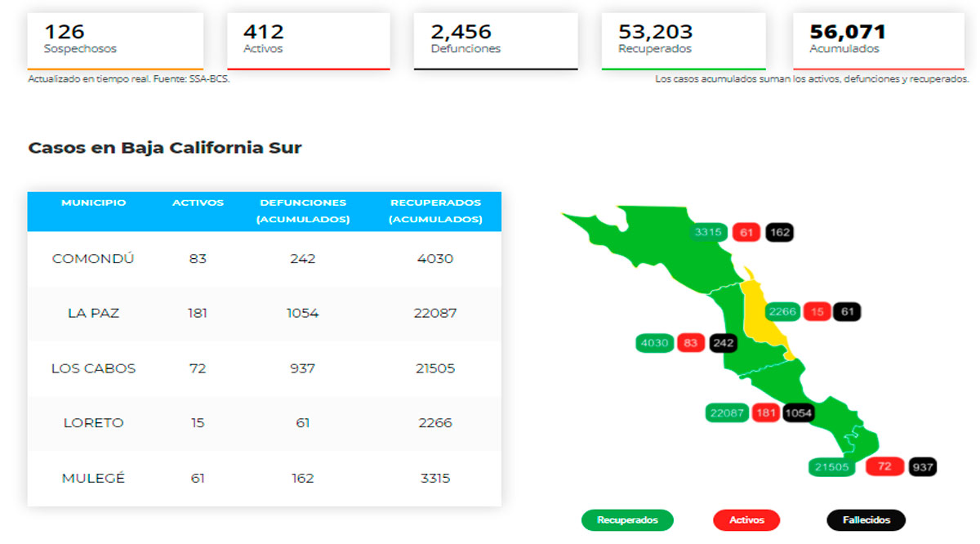980x544 pixels.
Task: Click the green 3315 badge on the map
Action: 708,233
